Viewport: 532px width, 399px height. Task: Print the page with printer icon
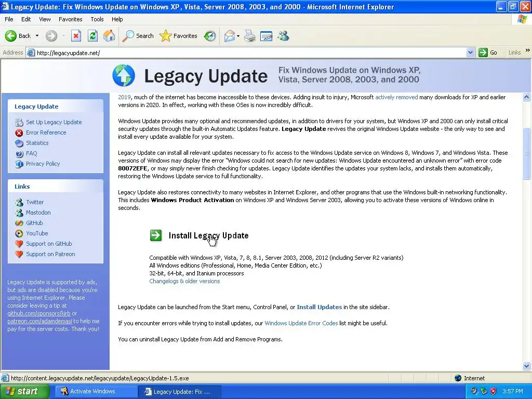click(250, 36)
